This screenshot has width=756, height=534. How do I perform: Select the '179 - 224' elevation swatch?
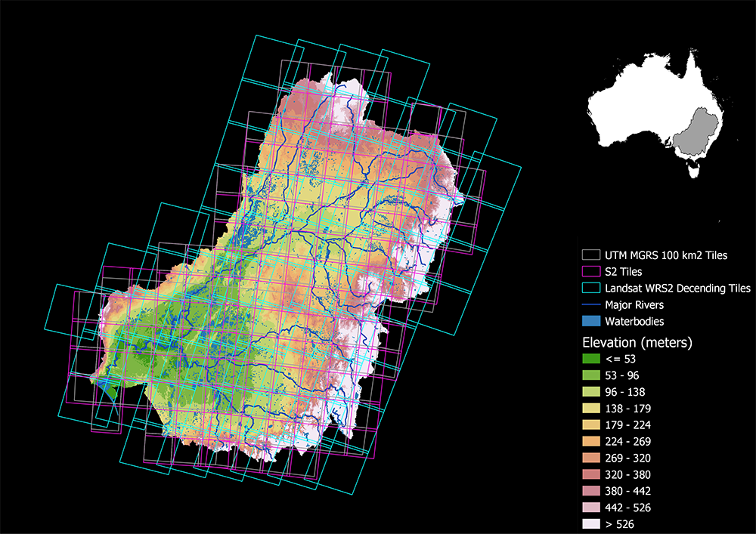click(591, 424)
